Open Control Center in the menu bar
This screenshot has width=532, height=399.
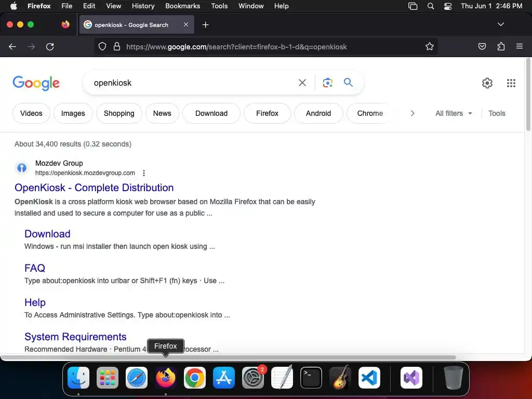[x=447, y=6]
